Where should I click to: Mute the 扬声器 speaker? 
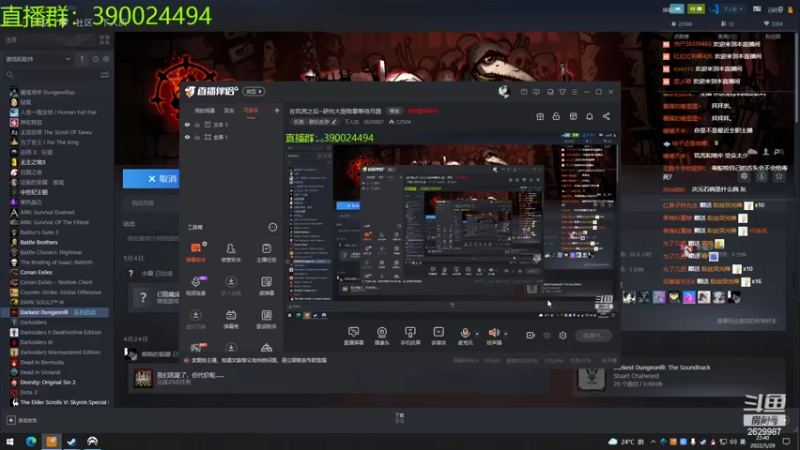tap(494, 336)
